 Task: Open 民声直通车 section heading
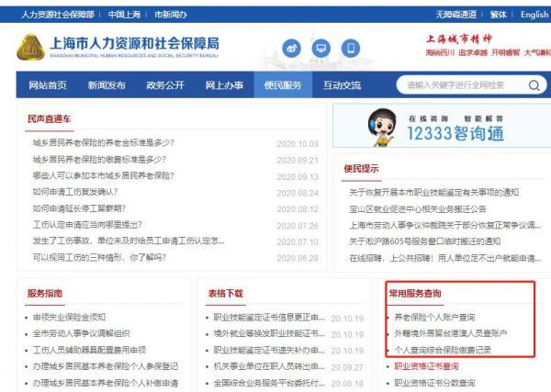tap(50, 119)
